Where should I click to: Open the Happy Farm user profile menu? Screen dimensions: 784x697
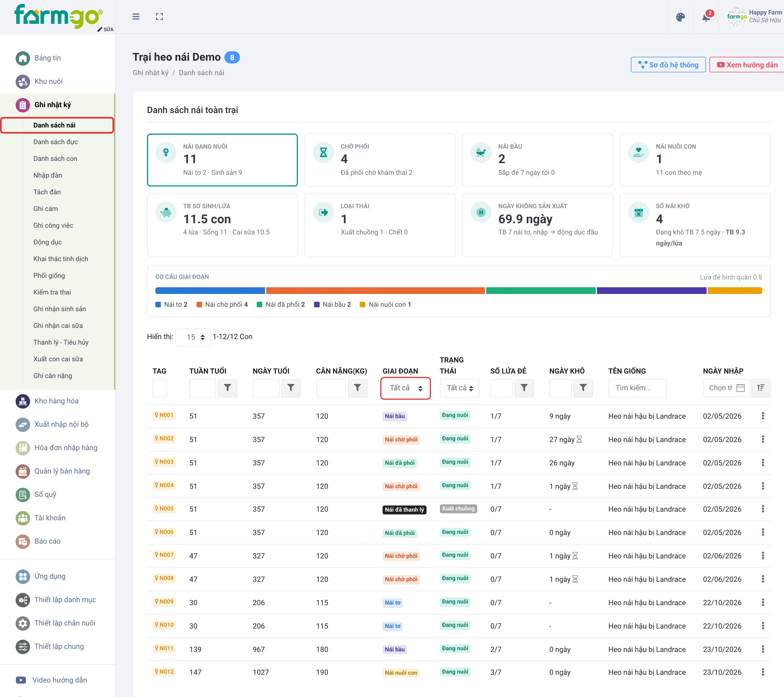pos(754,16)
